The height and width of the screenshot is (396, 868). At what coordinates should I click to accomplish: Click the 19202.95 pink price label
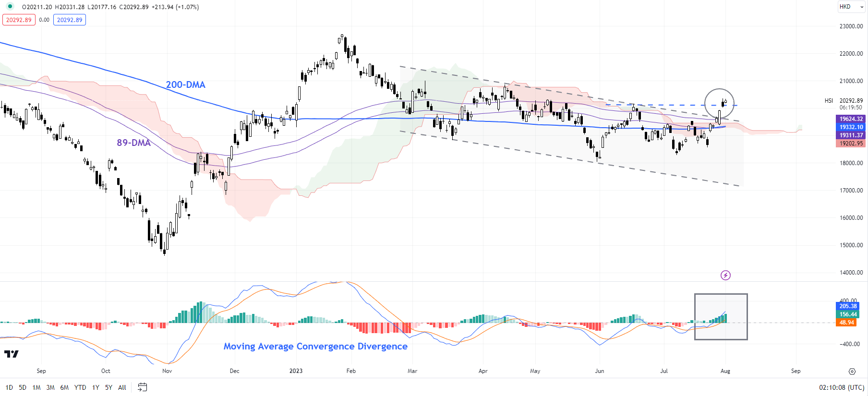(851, 144)
